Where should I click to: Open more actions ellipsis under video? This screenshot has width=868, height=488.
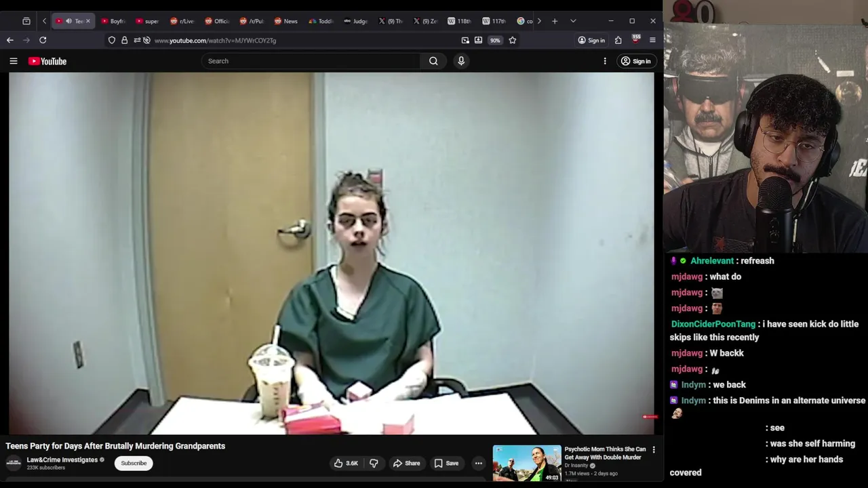point(479,463)
